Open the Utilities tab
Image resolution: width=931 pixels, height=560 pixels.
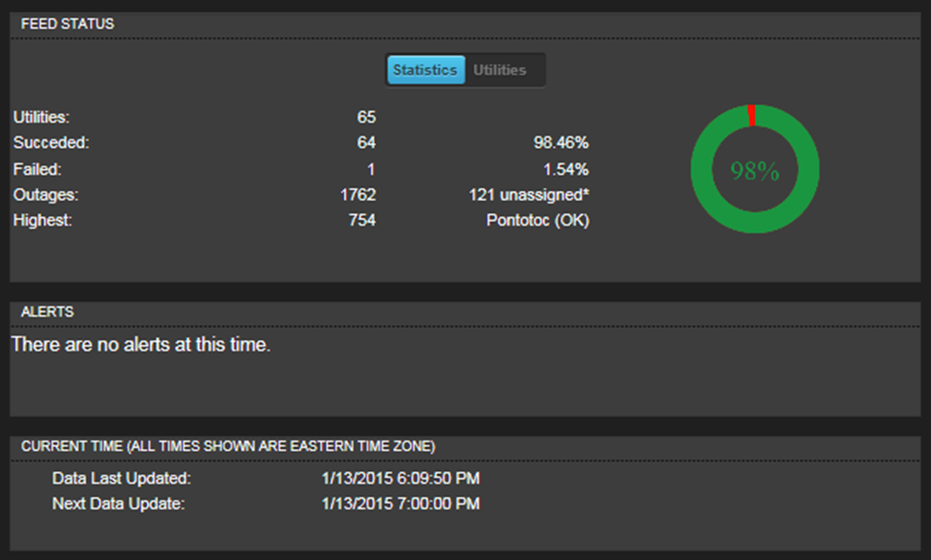pyautogui.click(x=500, y=70)
